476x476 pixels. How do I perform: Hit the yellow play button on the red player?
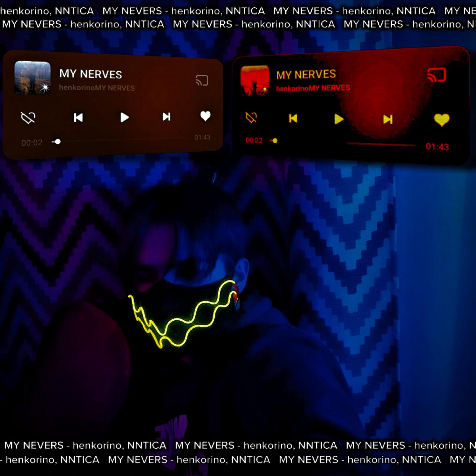(x=339, y=119)
